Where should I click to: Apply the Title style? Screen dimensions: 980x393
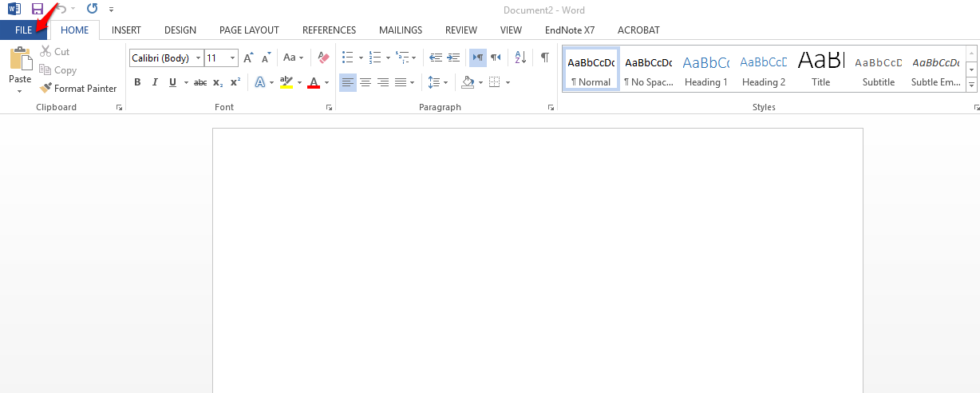(821, 69)
